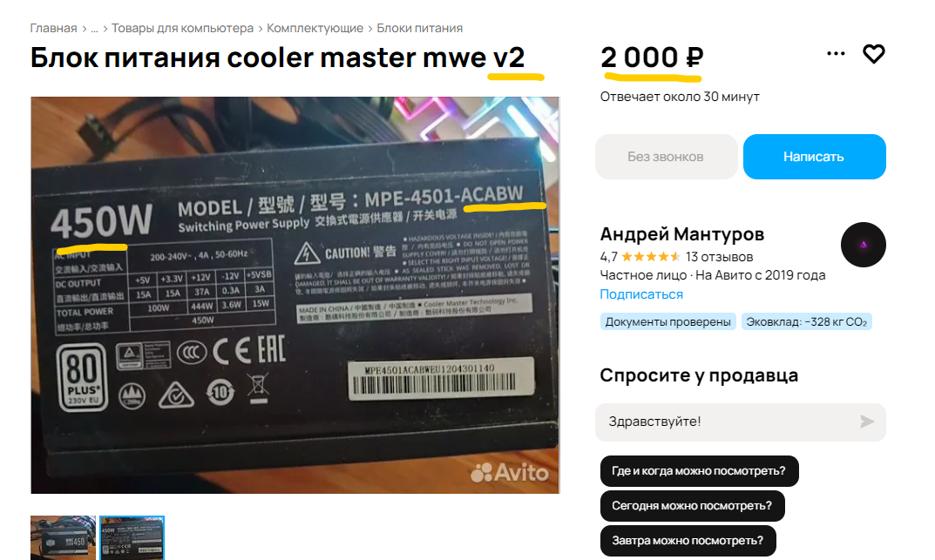Expand the collapsed breadcrumb ellipsis
Image resolution: width=935 pixels, height=560 pixels.
click(x=94, y=28)
